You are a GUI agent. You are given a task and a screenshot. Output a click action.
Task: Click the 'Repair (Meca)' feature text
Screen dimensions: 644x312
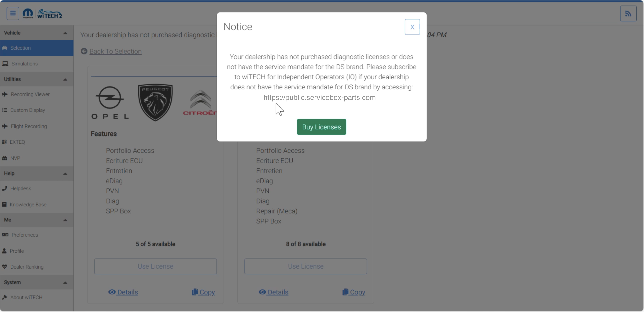pos(277,211)
